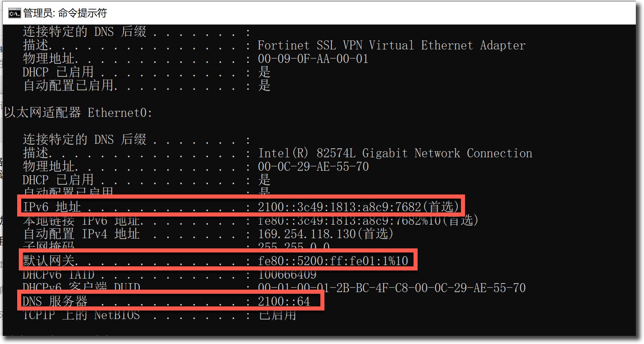
Task: Click the physical address 00-0C-29-AE-55-70
Action: click(x=313, y=167)
